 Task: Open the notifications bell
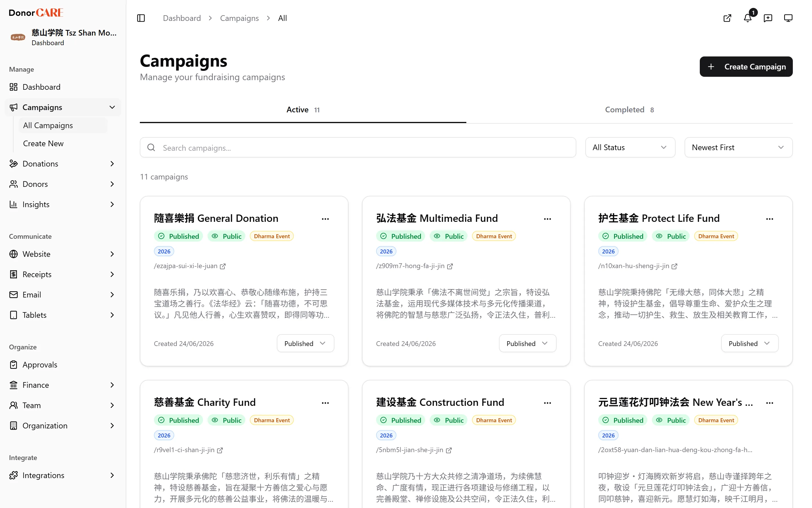pos(748,18)
